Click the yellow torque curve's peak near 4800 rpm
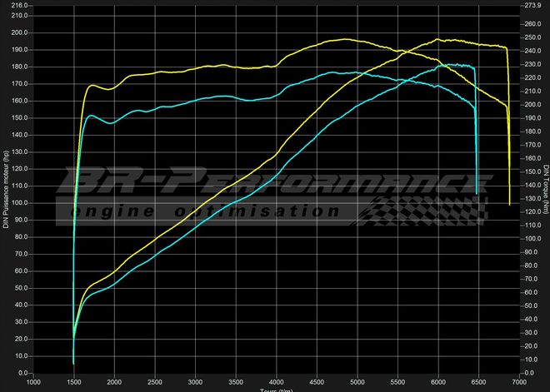The image size is (550, 392). (x=348, y=39)
